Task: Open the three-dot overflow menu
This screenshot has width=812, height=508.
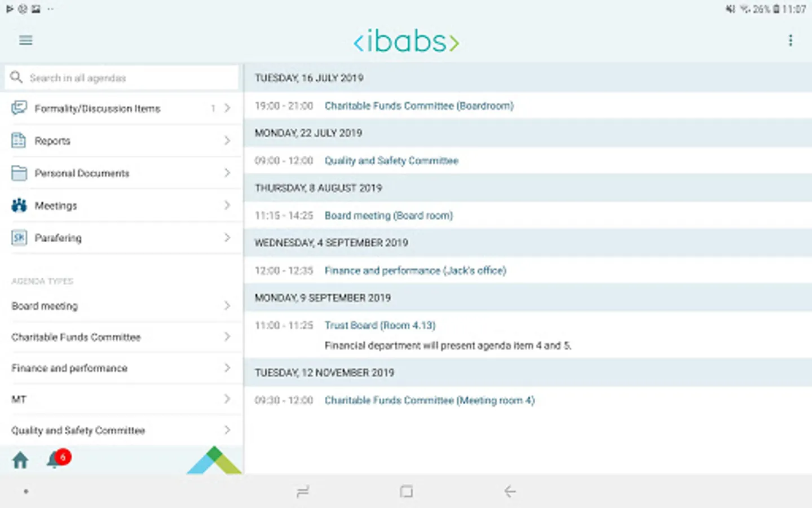Action: point(791,40)
